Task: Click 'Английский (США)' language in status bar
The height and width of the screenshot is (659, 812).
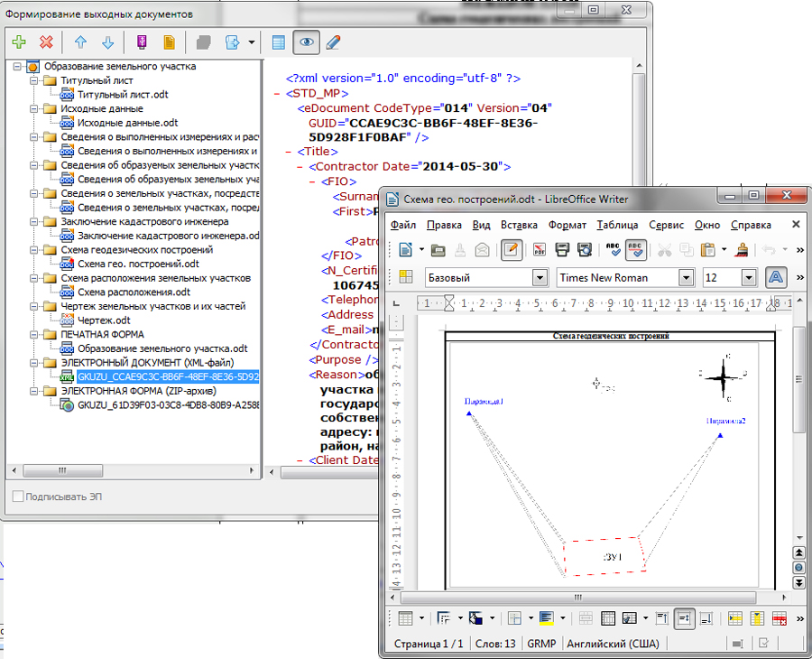Action: 613,644
